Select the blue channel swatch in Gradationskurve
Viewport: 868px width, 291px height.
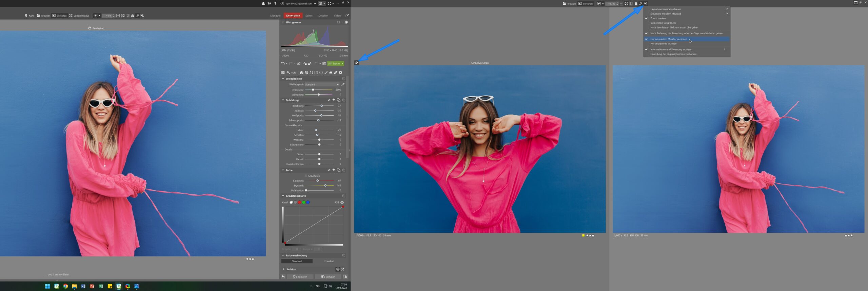308,202
